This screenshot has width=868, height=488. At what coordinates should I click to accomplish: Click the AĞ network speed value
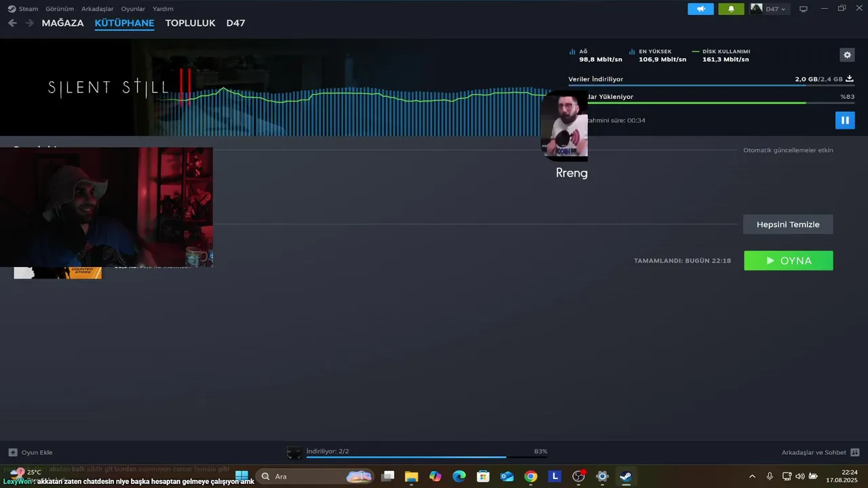[600, 60]
